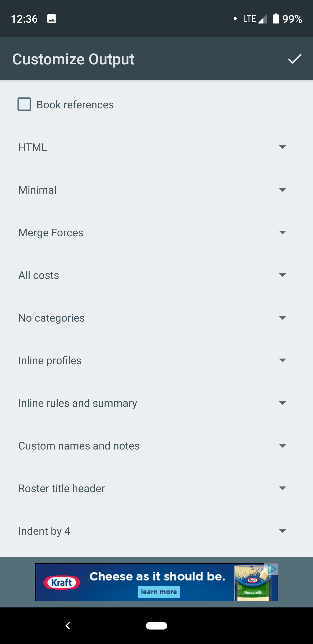Tap the home pill button
The width and height of the screenshot is (313, 644).
pos(156,626)
